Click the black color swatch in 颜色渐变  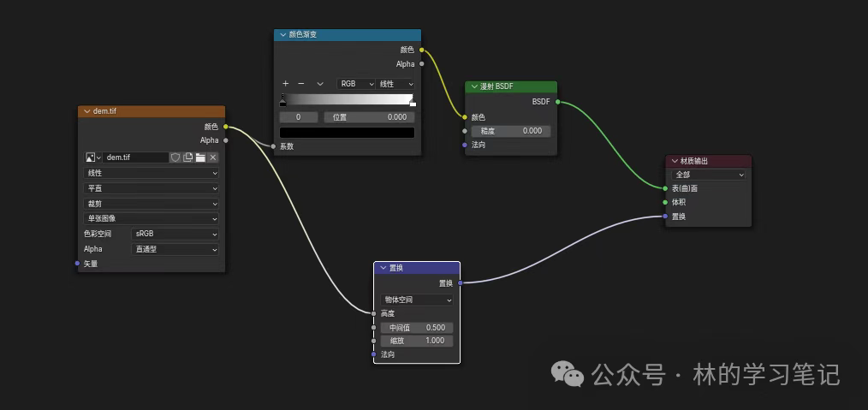click(347, 133)
